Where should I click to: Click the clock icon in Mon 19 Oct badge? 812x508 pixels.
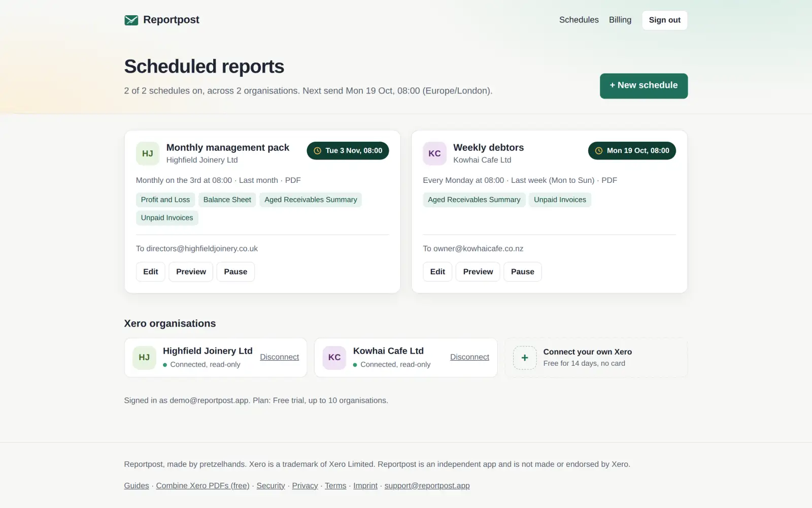[x=599, y=151]
